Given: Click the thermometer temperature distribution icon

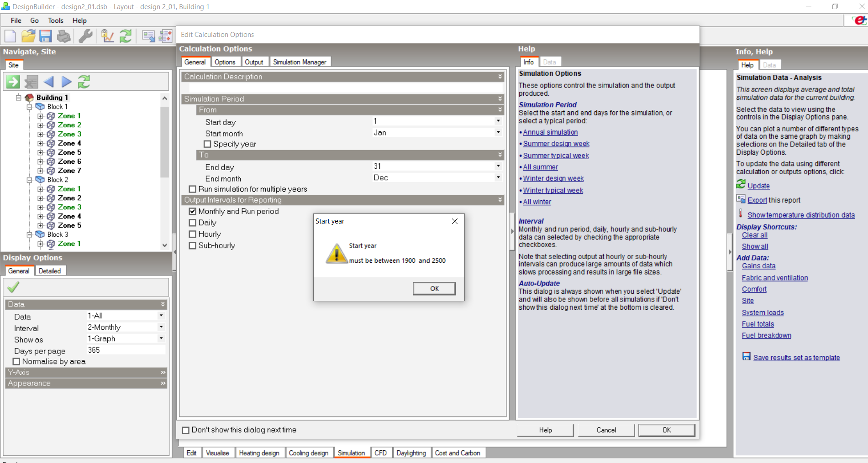Looking at the screenshot, I should tap(741, 213).
